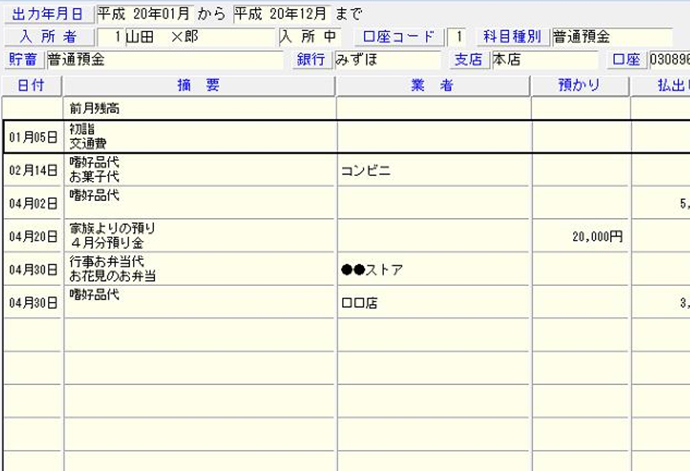Select the start date field 平成 20年01月
The width and height of the screenshot is (690, 471).
click(x=153, y=14)
